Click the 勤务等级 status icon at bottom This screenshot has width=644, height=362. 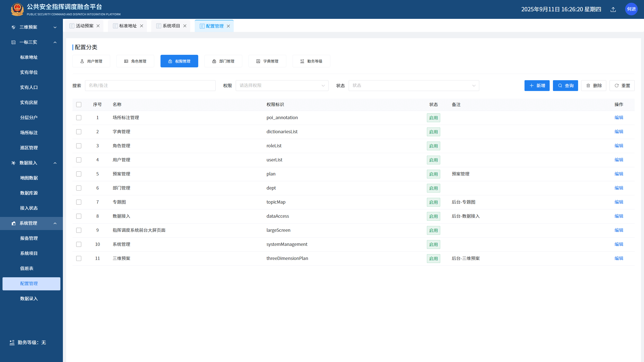click(12, 343)
